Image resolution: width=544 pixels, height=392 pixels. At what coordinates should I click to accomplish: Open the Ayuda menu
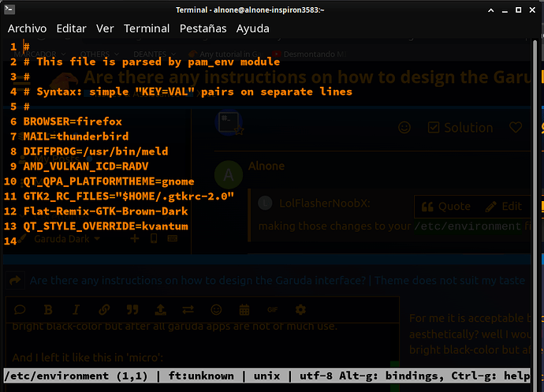[x=252, y=28]
